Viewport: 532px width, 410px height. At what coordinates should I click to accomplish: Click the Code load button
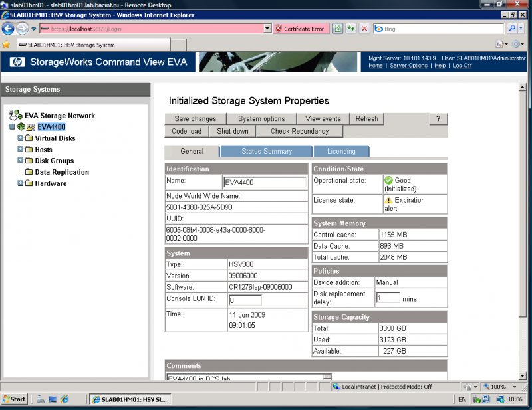pyautogui.click(x=186, y=131)
